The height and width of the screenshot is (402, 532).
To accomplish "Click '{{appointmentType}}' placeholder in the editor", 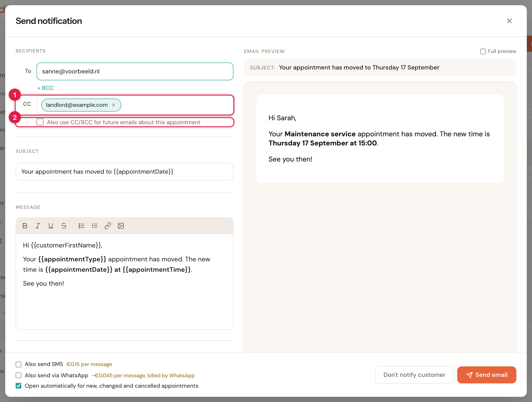I will [72, 259].
